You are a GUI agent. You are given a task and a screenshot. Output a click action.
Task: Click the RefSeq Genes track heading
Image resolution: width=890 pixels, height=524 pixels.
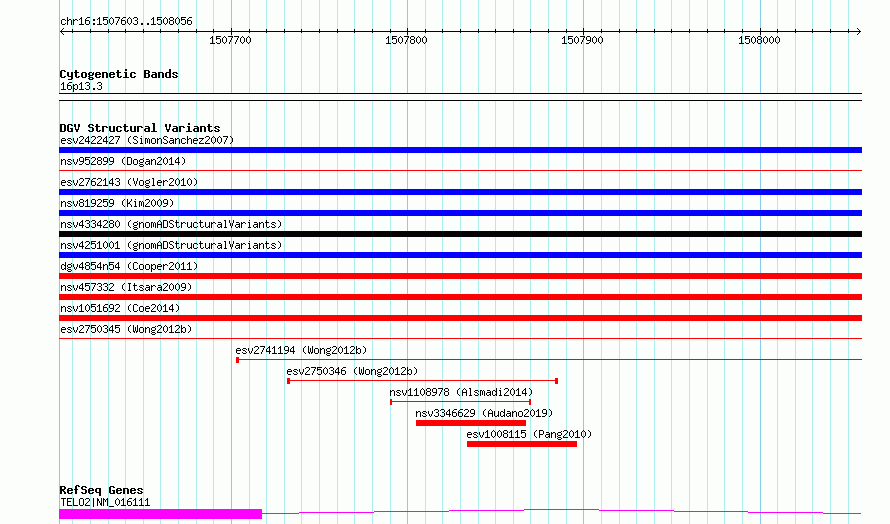[101, 490]
